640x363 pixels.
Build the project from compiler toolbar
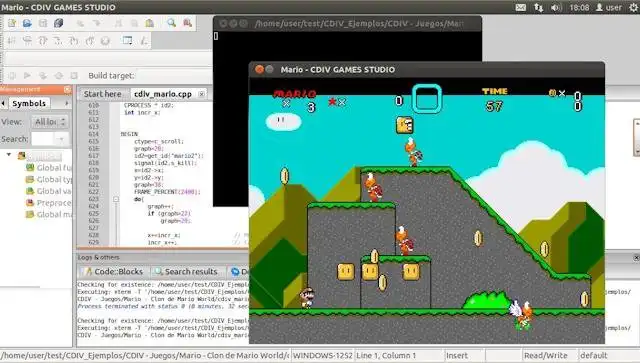click(x=12, y=76)
